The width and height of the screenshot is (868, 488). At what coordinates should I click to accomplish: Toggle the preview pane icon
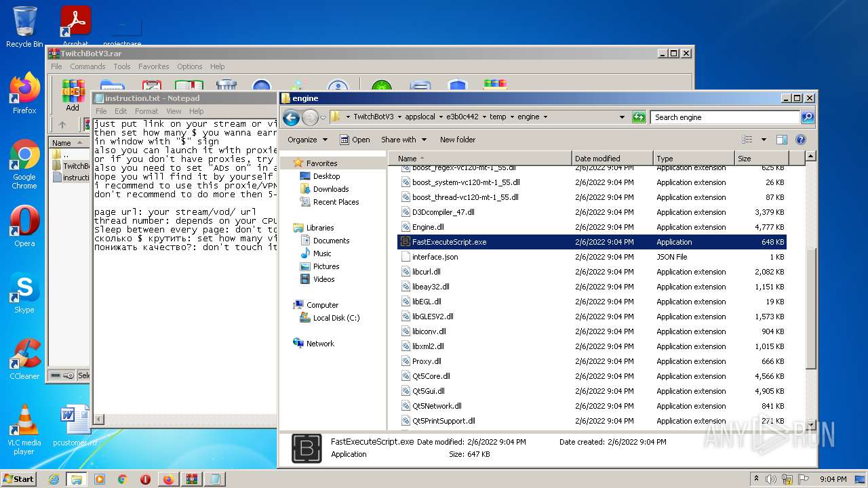tap(781, 140)
